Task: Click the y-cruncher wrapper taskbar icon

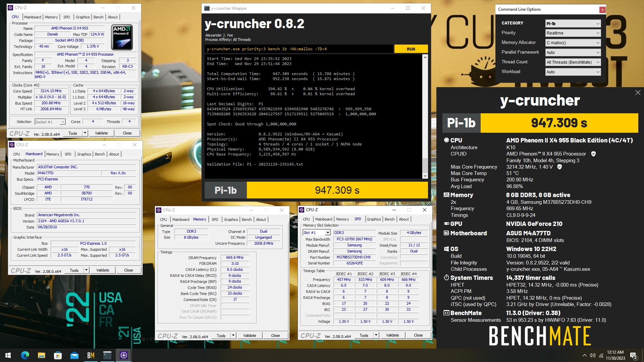Action: [x=107, y=355]
